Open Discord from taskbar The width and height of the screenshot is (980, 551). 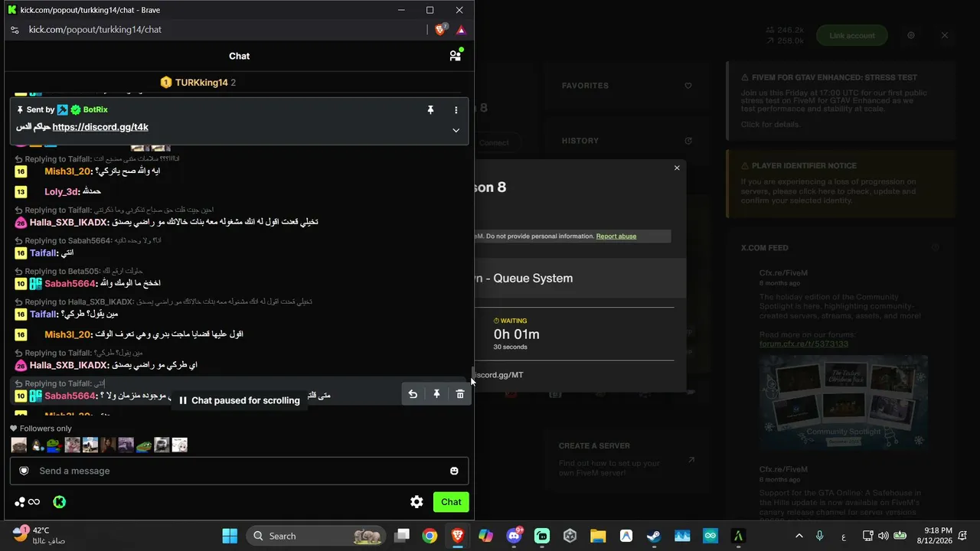point(514,536)
